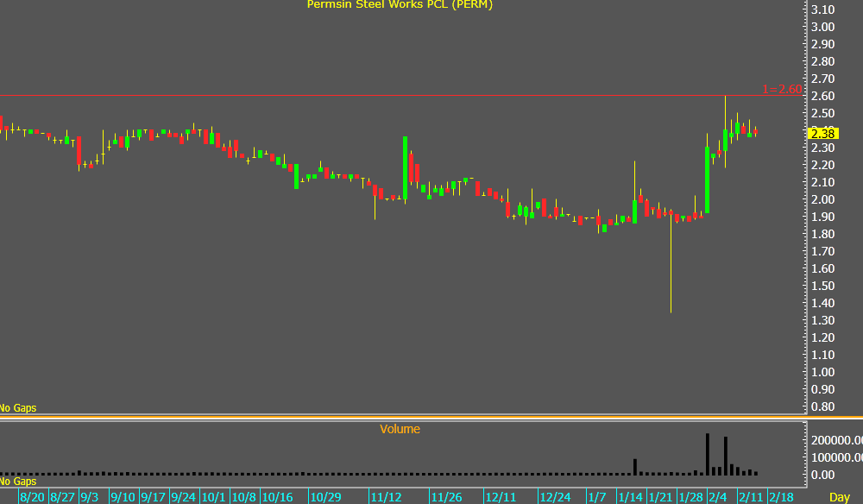This screenshot has height=504, width=863.
Task: Click the 200000.00 volume axis label
Action: tap(836, 440)
